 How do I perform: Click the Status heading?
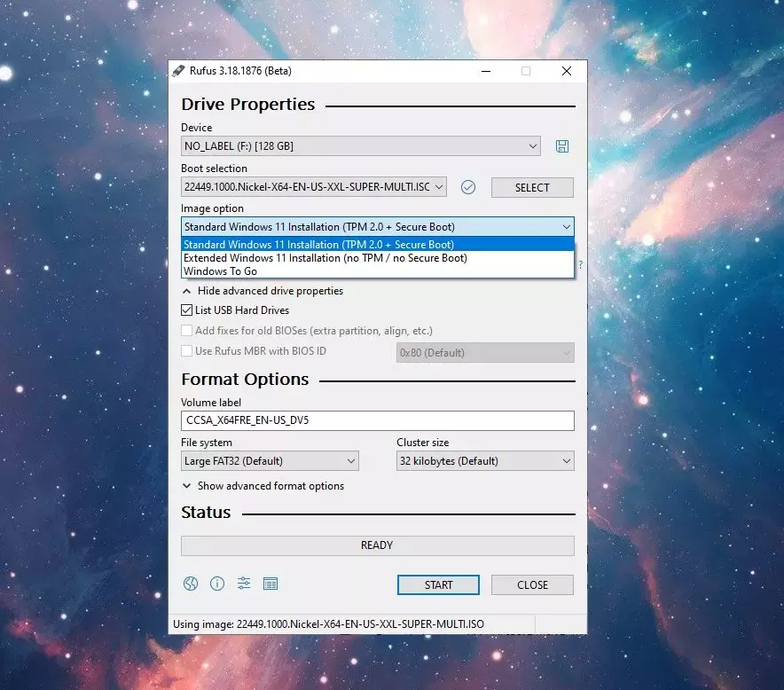point(206,513)
